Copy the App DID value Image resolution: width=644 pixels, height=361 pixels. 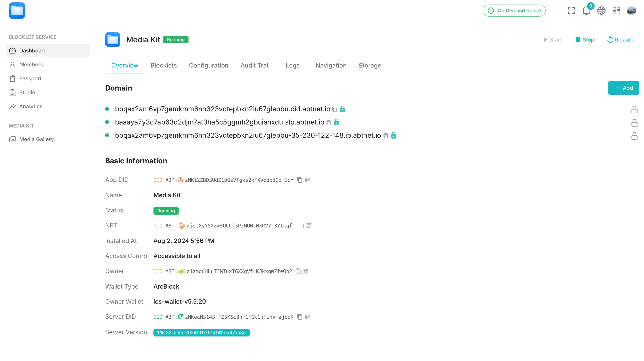click(x=300, y=180)
